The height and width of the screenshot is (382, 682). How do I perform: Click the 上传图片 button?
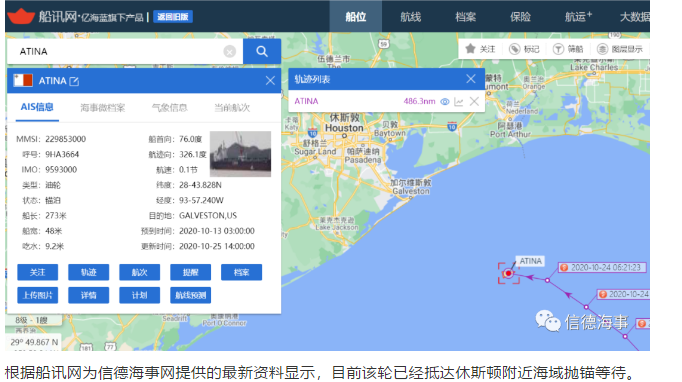37,295
